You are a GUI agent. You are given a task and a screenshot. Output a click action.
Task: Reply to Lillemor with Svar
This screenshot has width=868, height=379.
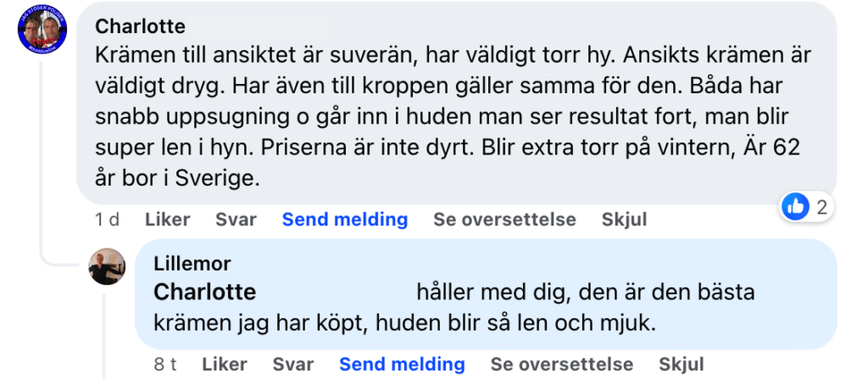[293, 365]
